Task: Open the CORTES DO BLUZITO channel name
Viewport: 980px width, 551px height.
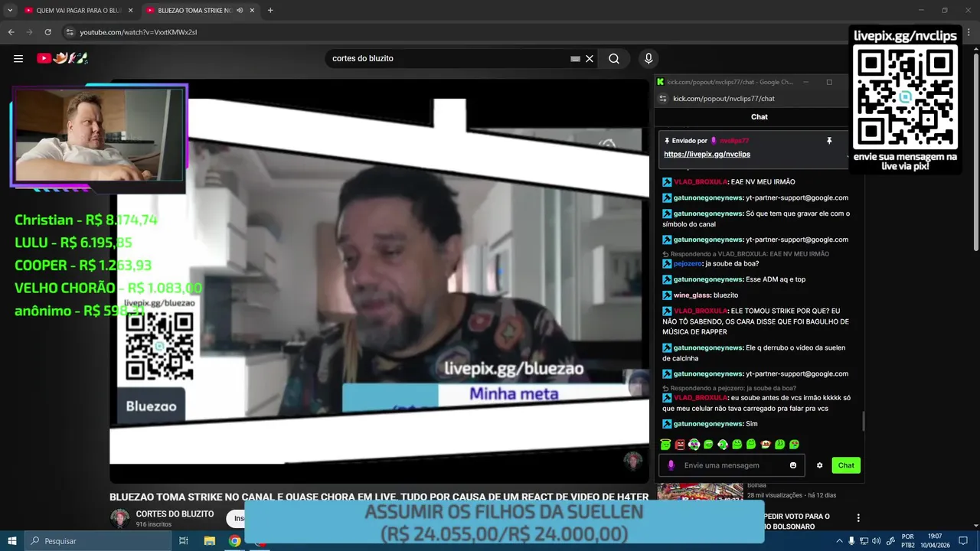Action: 175,514
